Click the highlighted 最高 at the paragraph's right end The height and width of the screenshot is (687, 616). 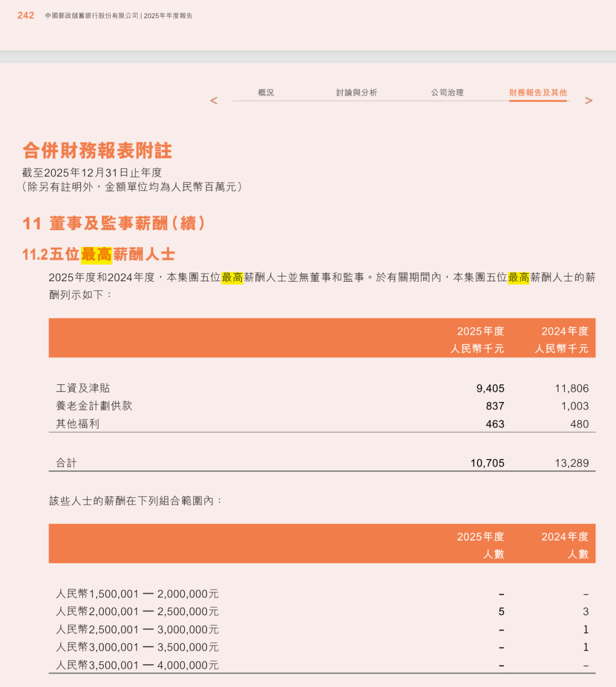click(518, 278)
